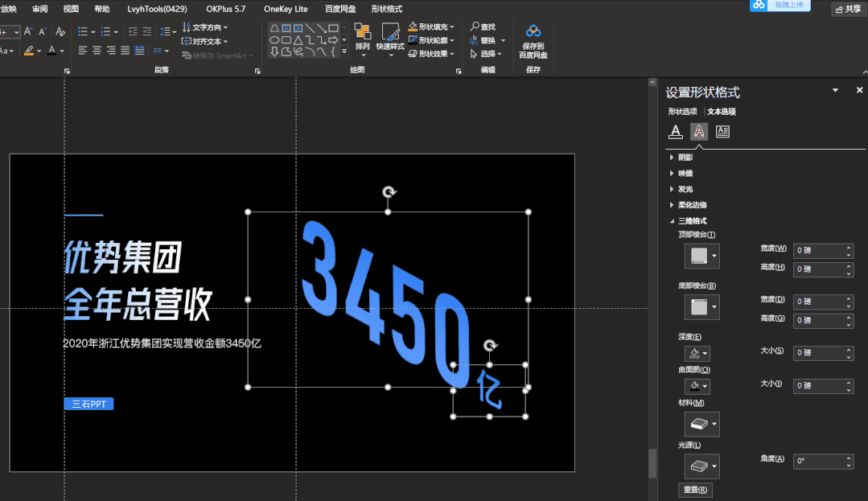Open the 形状填充 shape fill menu
Screen dimensions: 868x501
431,27
